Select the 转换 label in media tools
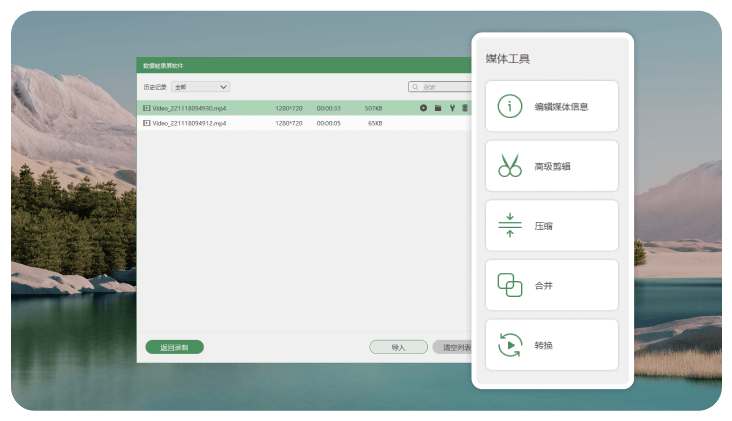Viewport: 732px width, 421px height. pos(543,345)
